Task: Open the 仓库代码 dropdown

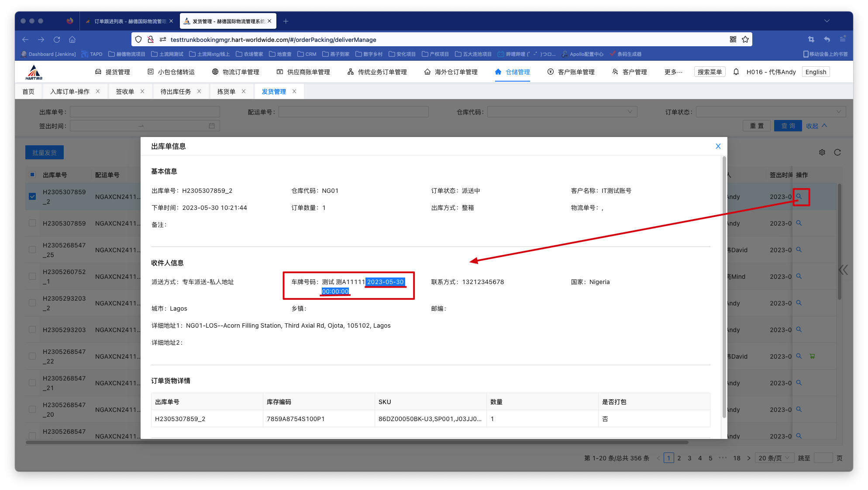Action: point(562,112)
